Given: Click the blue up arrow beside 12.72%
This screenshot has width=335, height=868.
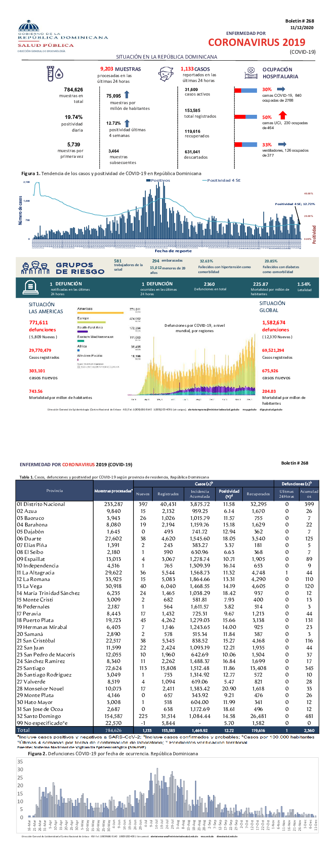Looking at the screenshot, I should 127,123.
